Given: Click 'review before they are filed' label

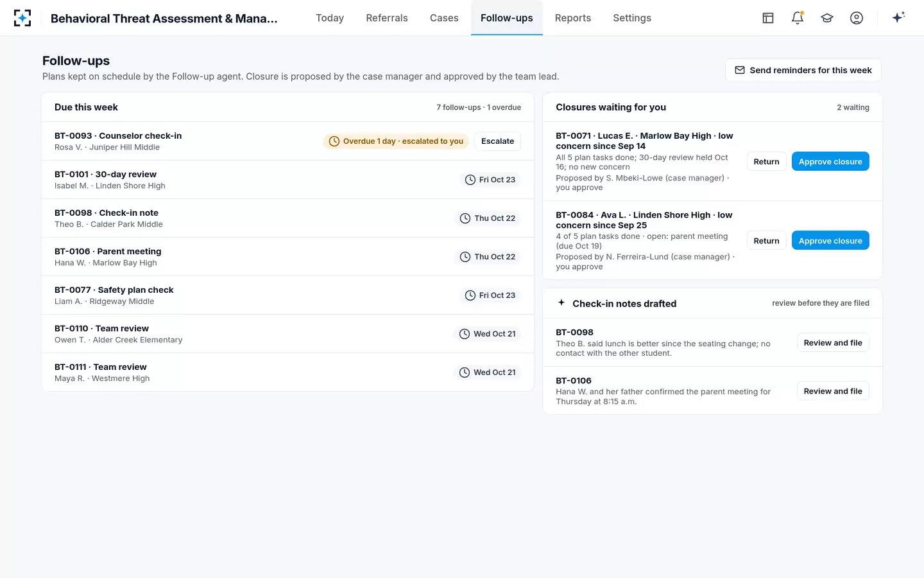Looking at the screenshot, I should [x=821, y=303].
